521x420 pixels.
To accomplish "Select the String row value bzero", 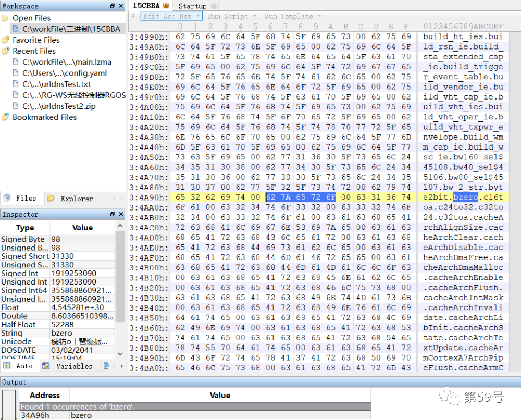I will (x=61, y=333).
